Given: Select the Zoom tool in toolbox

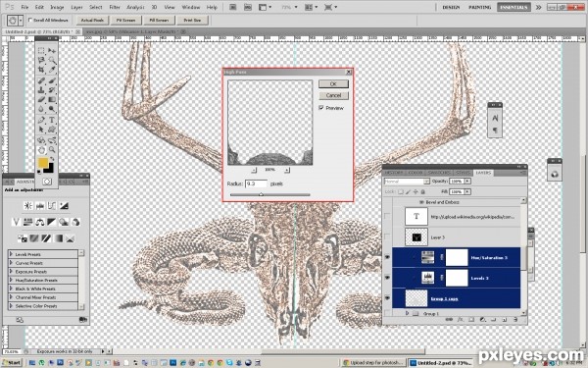Looking at the screenshot, I should click(x=52, y=149).
